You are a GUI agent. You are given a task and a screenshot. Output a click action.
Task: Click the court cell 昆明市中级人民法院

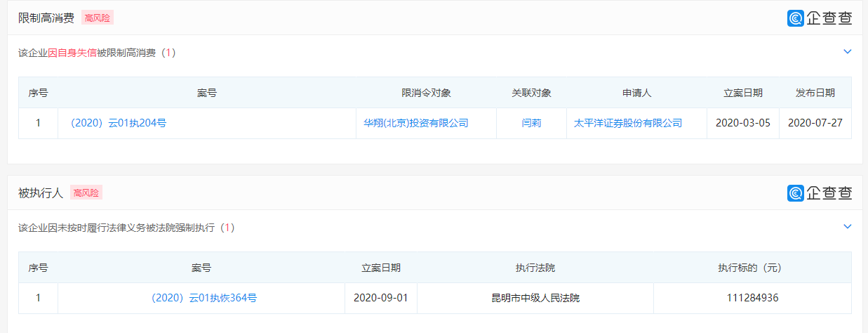click(x=535, y=298)
